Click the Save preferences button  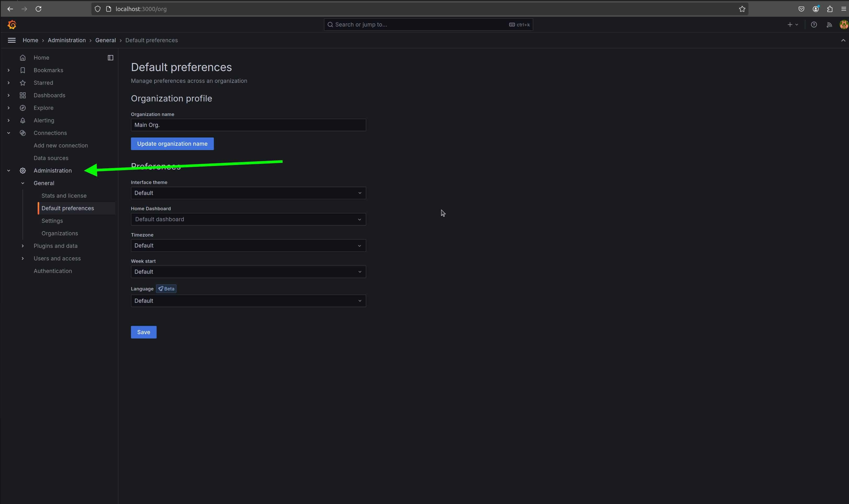tap(143, 332)
